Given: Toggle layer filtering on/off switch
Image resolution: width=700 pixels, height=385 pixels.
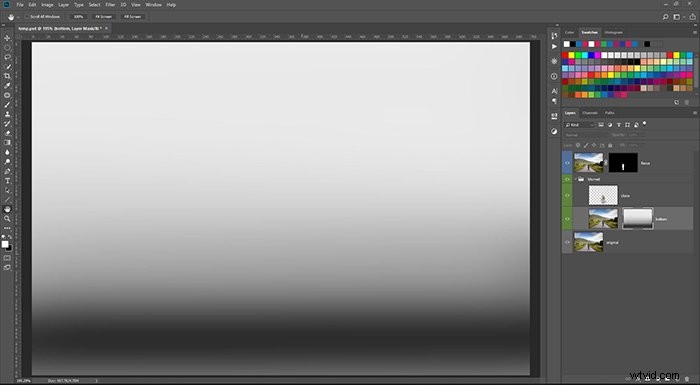Looking at the screenshot, I should pos(644,124).
